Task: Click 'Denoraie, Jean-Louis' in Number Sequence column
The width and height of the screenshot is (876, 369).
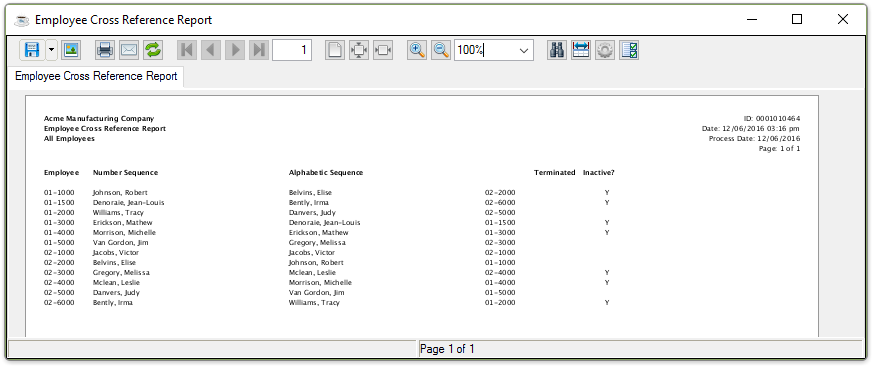Action: (128, 202)
